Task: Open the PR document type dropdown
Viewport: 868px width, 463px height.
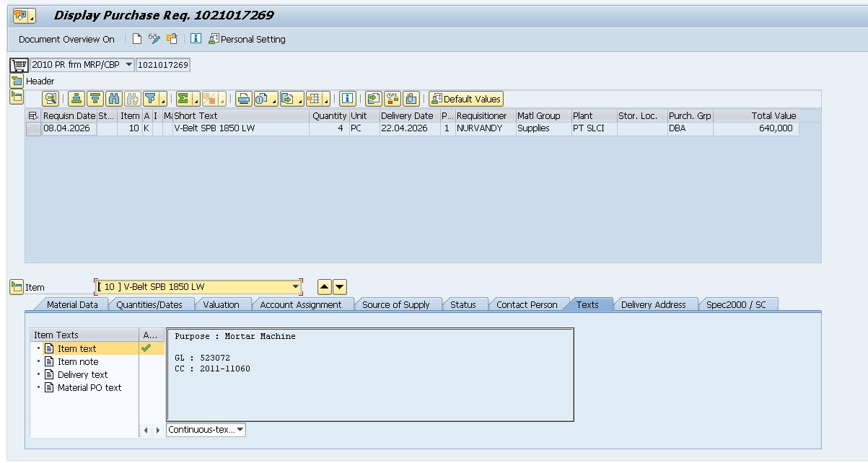Action: (129, 65)
